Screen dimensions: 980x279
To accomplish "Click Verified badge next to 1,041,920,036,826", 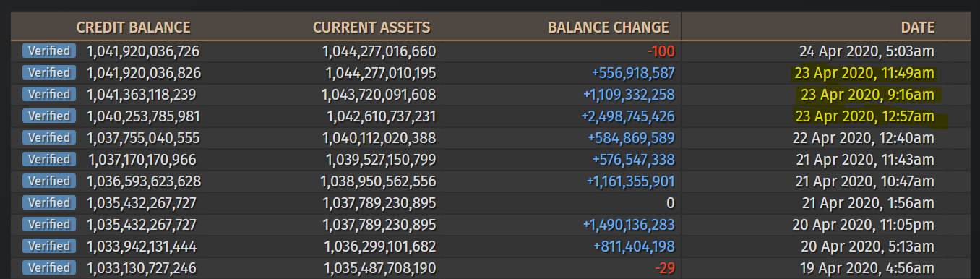I will [49, 72].
